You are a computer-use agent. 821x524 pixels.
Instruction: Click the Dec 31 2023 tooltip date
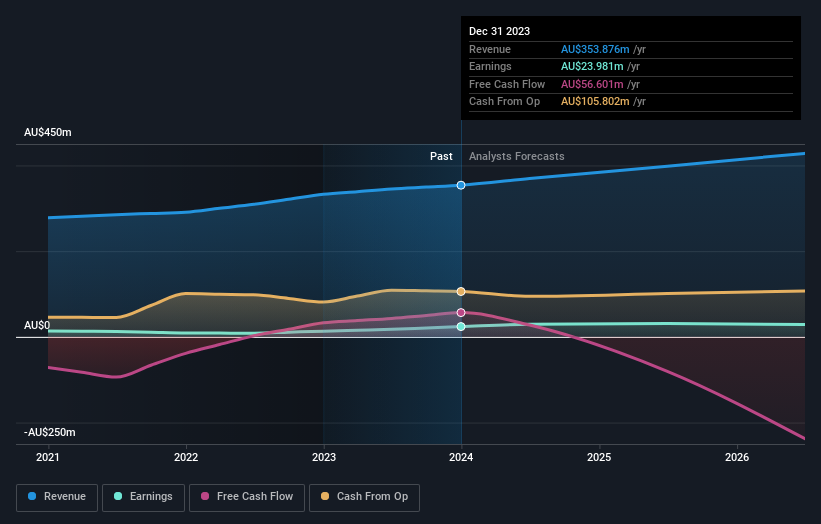coord(500,31)
